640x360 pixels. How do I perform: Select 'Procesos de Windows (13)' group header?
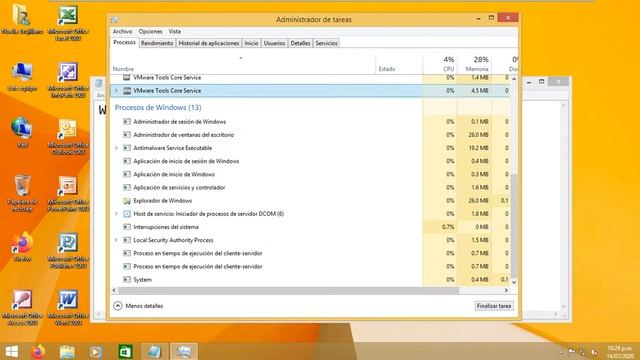pos(158,107)
